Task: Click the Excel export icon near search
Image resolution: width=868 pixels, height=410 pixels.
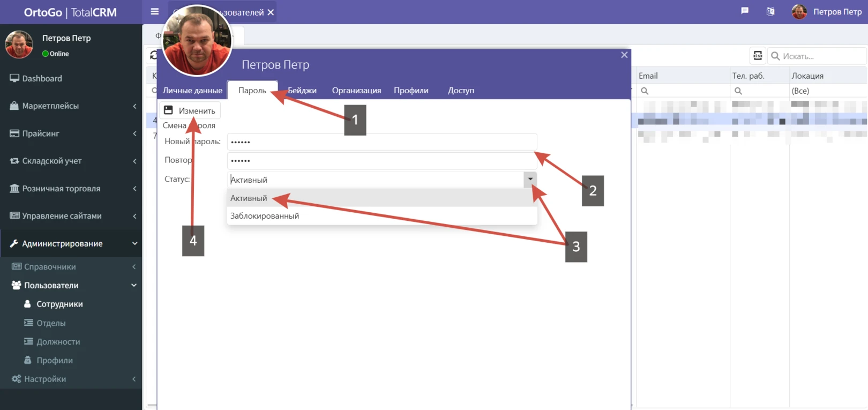Action: click(x=758, y=56)
